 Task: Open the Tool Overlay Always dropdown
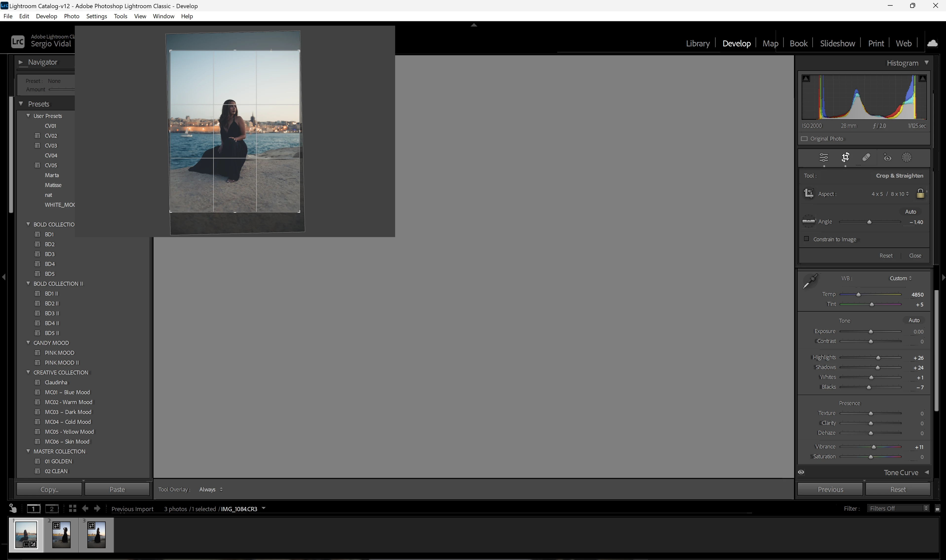coord(211,489)
